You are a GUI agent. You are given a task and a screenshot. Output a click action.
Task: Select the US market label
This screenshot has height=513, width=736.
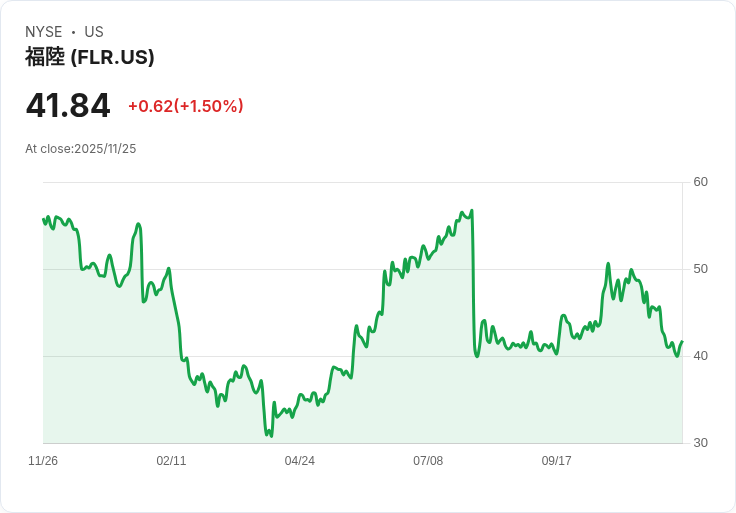pos(94,32)
